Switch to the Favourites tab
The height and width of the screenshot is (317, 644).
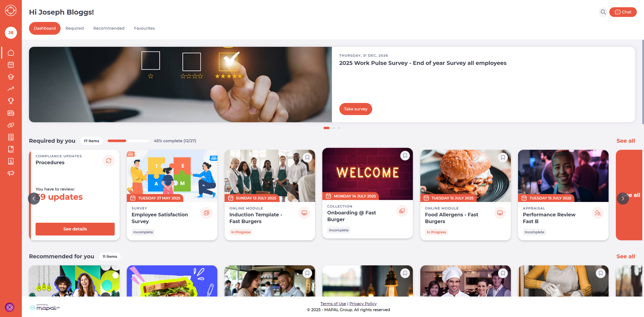(144, 28)
